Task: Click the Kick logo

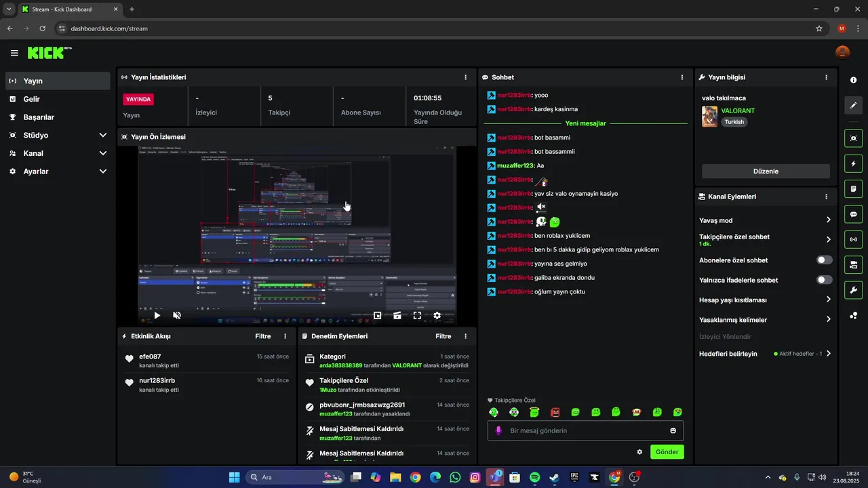Action: [50, 53]
